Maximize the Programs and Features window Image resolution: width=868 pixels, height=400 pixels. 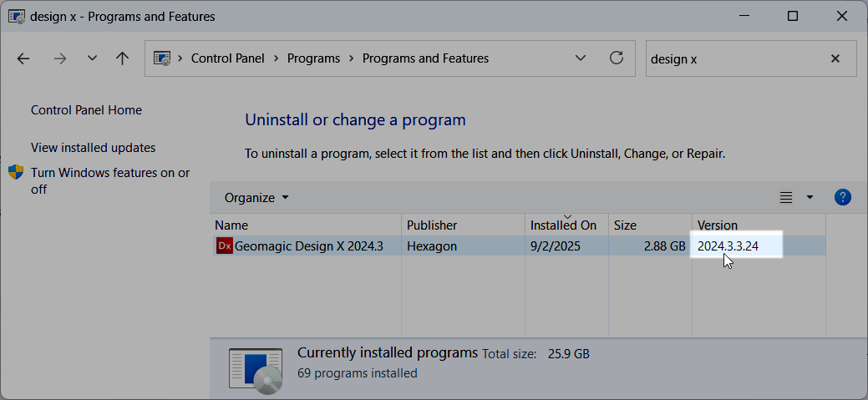click(792, 16)
